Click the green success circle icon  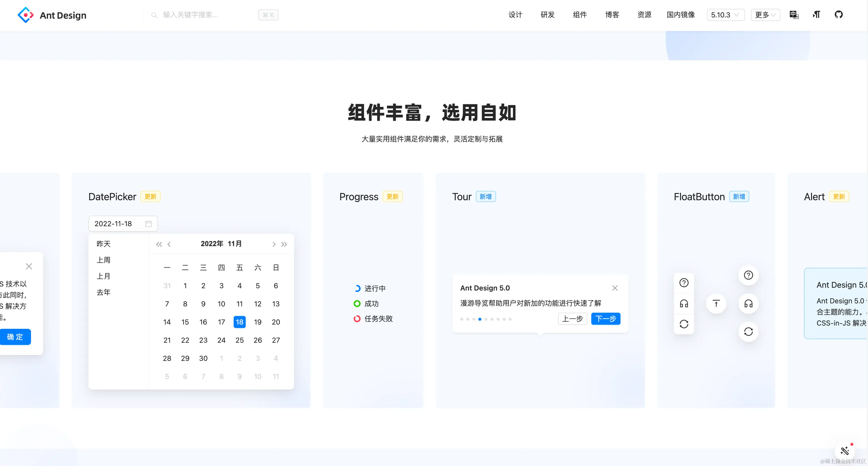pyautogui.click(x=357, y=303)
